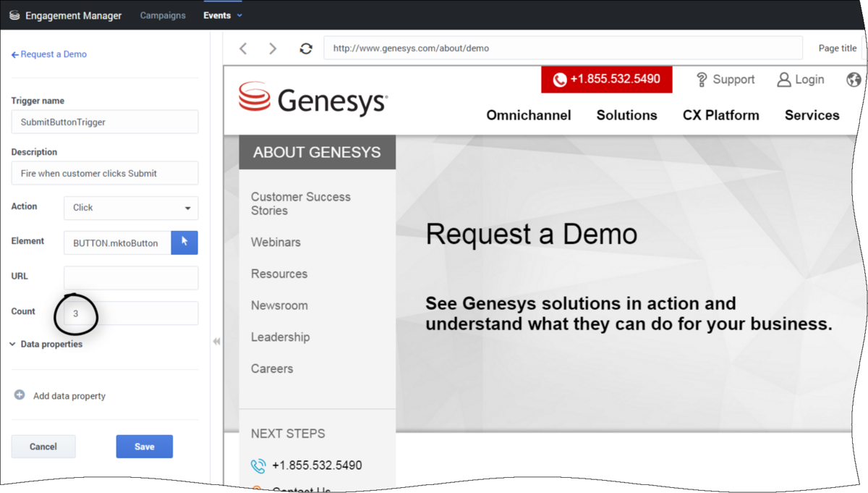This screenshot has height=493, width=868.
Task: Open the Resources sidebar link
Action: point(279,274)
